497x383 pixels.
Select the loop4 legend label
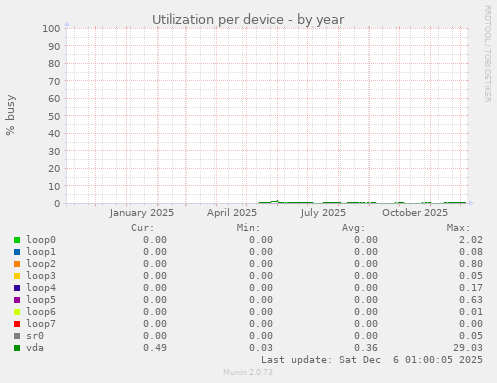[x=41, y=288]
